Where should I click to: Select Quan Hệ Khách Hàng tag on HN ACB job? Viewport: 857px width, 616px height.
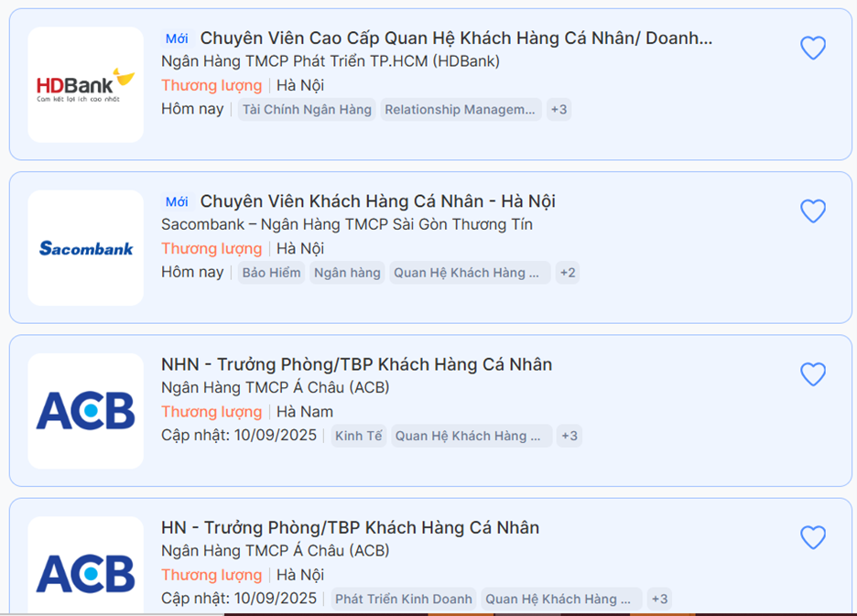pos(561,599)
